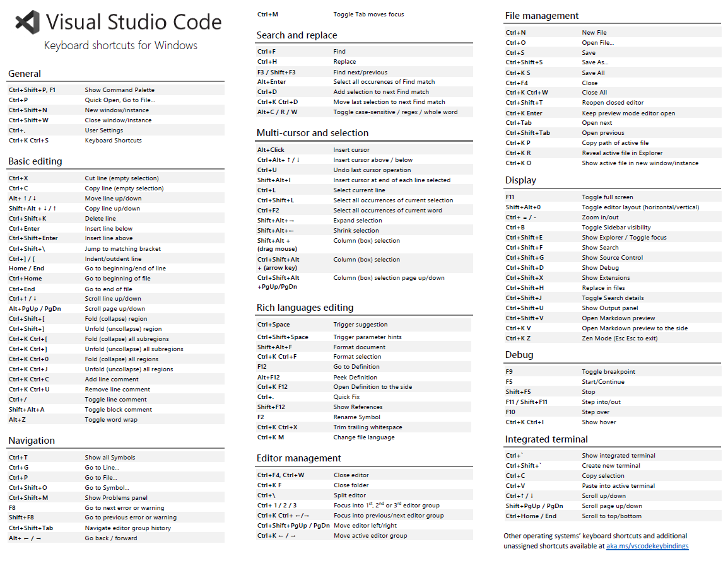Click 'Select current line' row text
This screenshot has width=728, height=561.
pyautogui.click(x=360, y=190)
